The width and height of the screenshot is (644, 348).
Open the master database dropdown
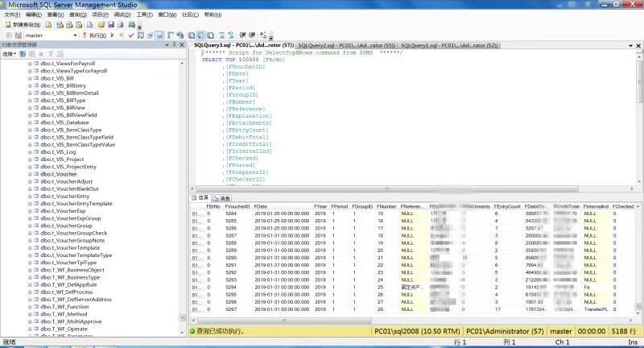(x=75, y=35)
